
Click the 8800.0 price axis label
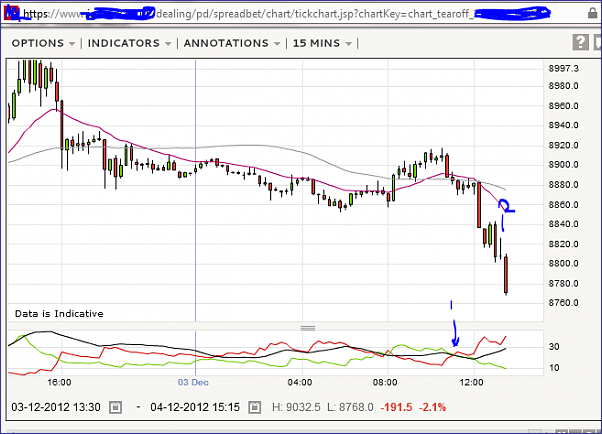pos(564,263)
